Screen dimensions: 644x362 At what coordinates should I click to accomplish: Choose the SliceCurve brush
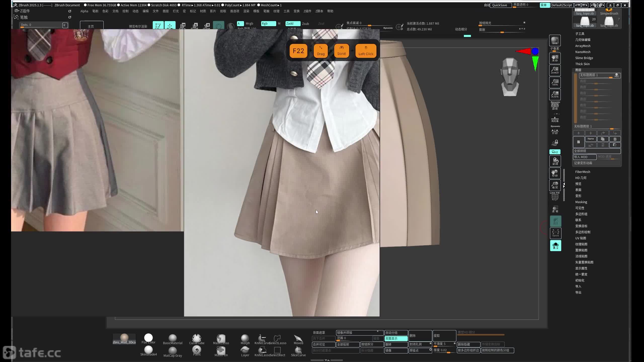coord(298,351)
